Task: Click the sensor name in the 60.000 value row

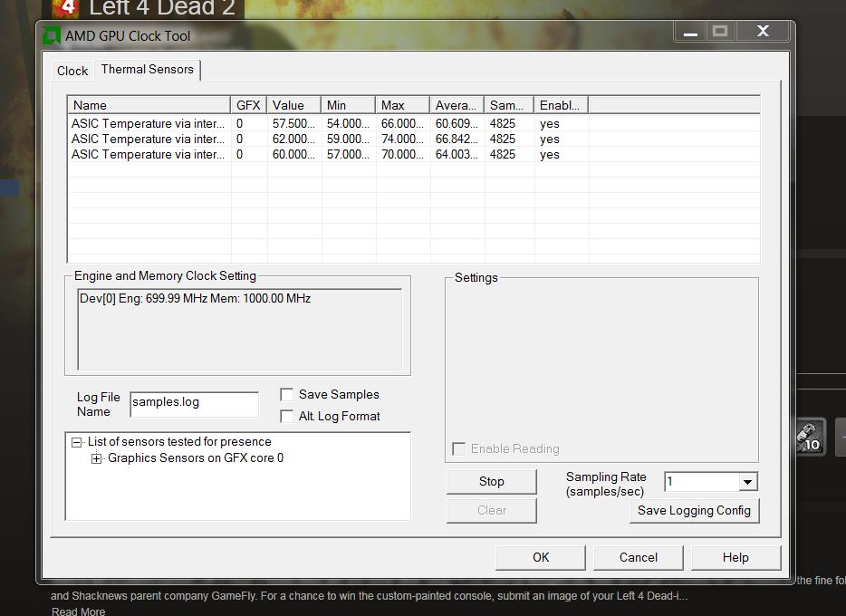Action: [148, 155]
